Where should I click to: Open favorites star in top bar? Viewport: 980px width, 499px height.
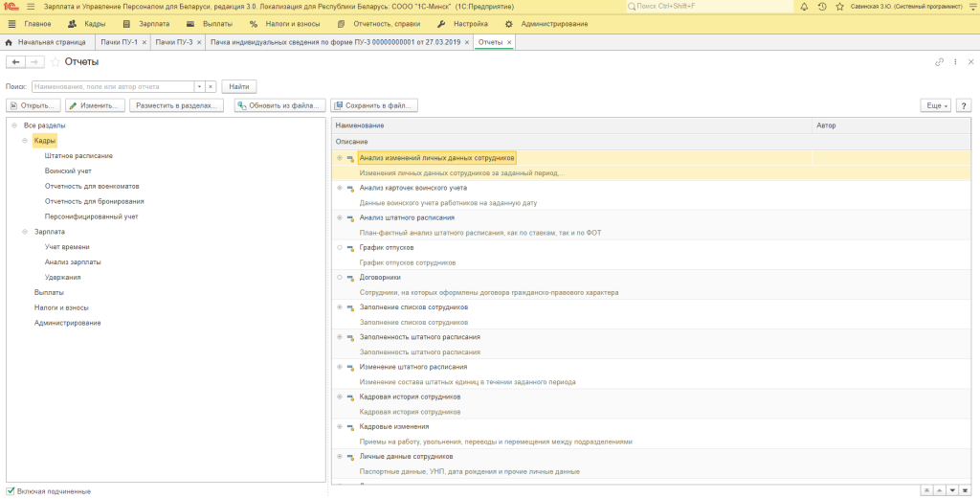(x=839, y=7)
